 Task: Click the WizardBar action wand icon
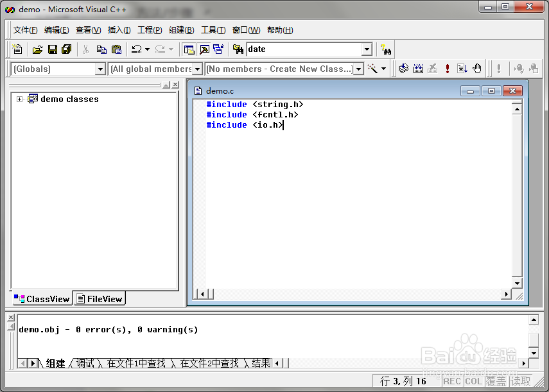372,69
